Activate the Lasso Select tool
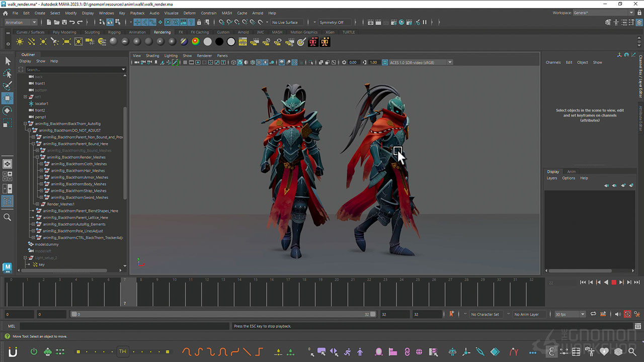Screen dimensions: 644x362 point(8,73)
